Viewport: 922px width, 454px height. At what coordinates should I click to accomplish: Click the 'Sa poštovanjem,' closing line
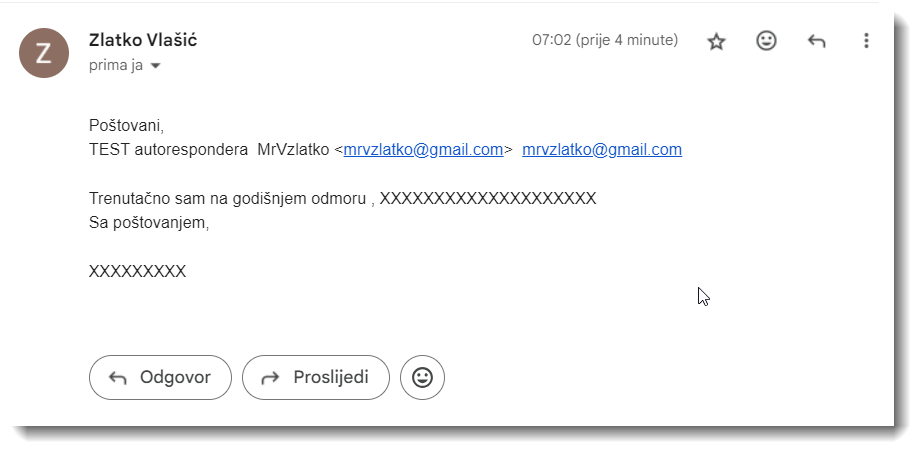(x=149, y=223)
